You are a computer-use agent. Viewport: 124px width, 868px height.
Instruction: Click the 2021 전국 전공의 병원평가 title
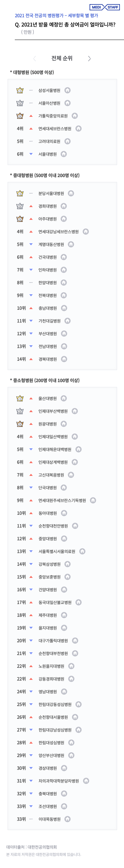(x=56, y=16)
